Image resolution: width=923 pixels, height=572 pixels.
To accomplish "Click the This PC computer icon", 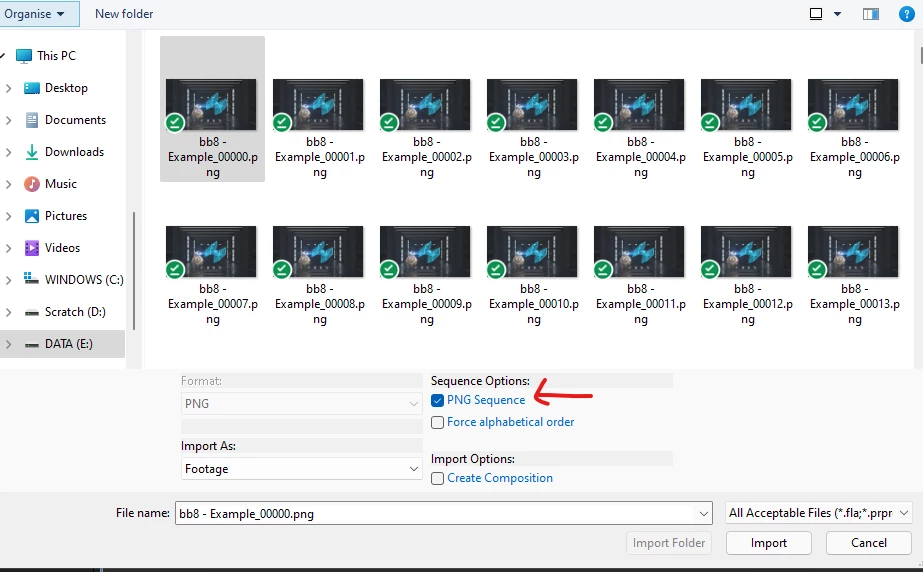I will pyautogui.click(x=24, y=56).
